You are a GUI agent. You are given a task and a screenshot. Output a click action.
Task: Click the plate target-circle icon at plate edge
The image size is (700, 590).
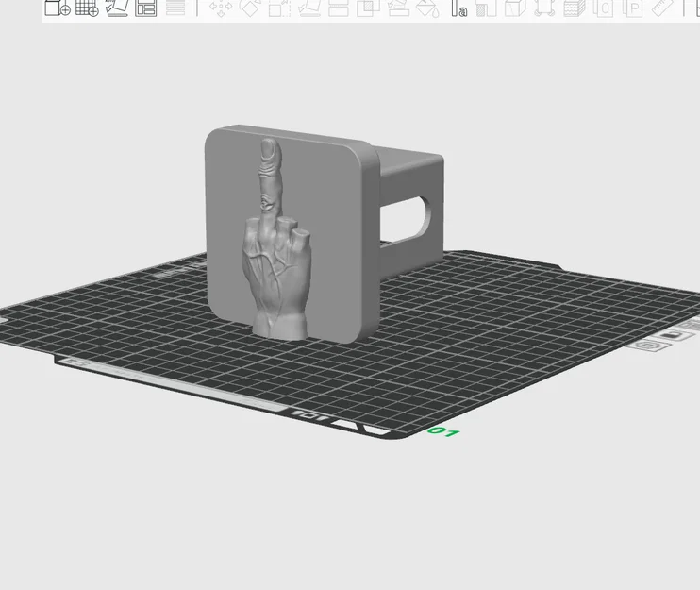click(648, 346)
